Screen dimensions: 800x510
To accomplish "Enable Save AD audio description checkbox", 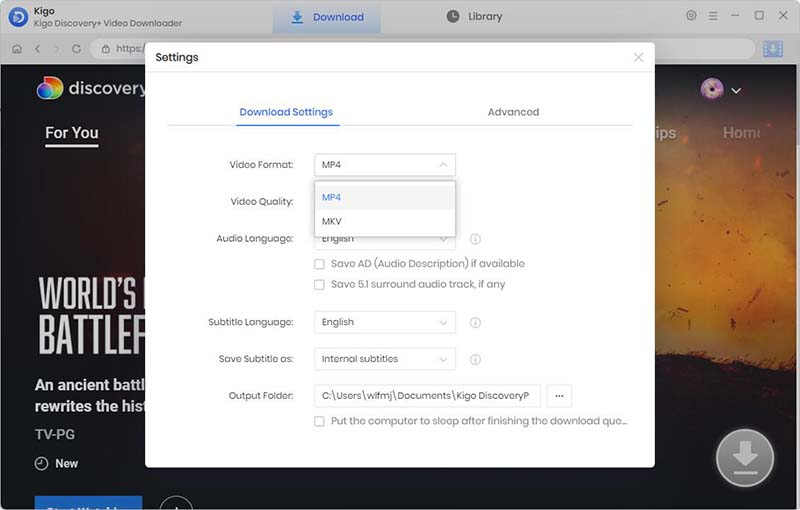I will pos(319,264).
